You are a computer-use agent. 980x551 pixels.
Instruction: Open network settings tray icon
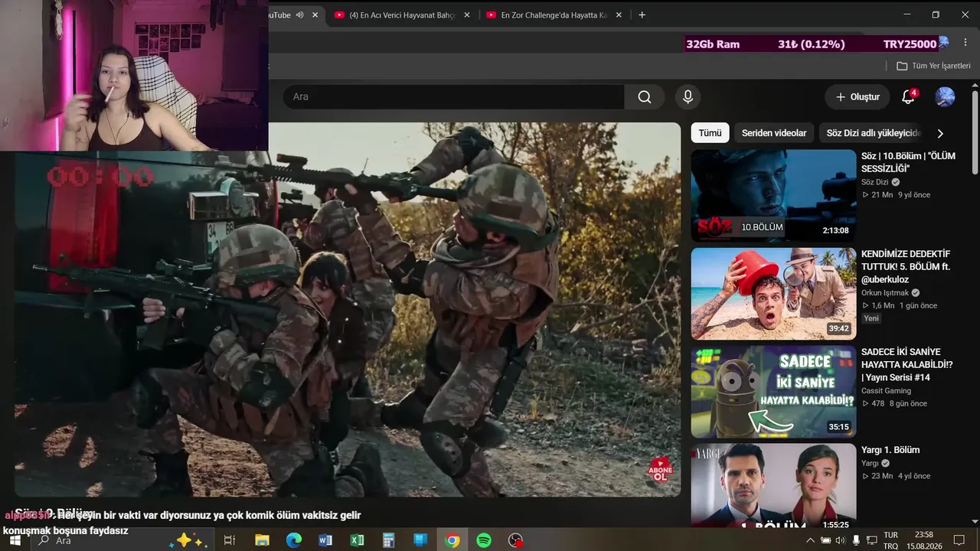pyautogui.click(x=871, y=540)
